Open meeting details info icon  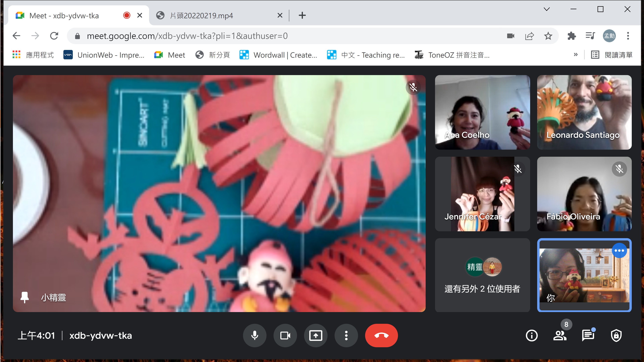tap(531, 335)
